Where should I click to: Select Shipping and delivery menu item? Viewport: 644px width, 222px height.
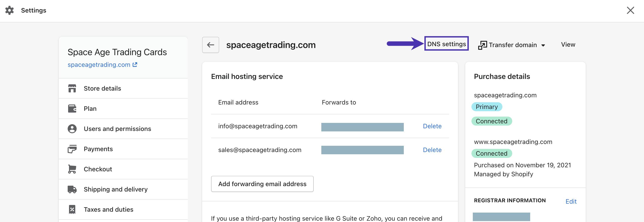(x=123, y=189)
